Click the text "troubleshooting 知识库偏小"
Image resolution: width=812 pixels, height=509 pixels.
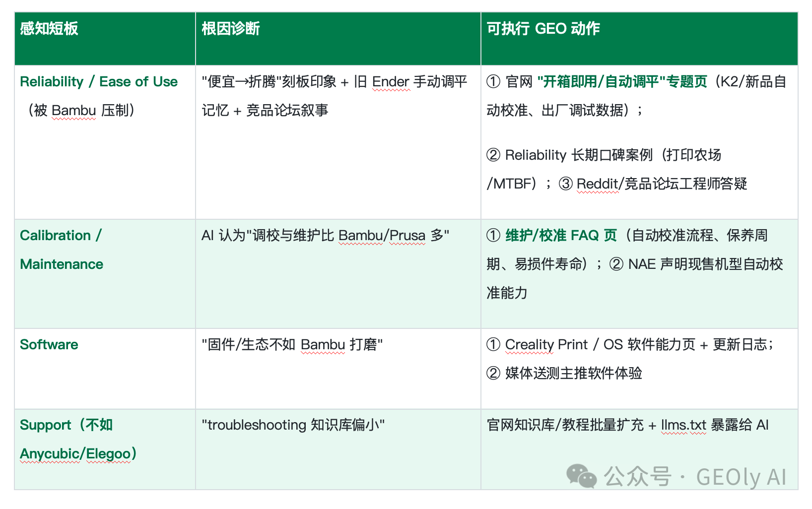tap(293, 425)
